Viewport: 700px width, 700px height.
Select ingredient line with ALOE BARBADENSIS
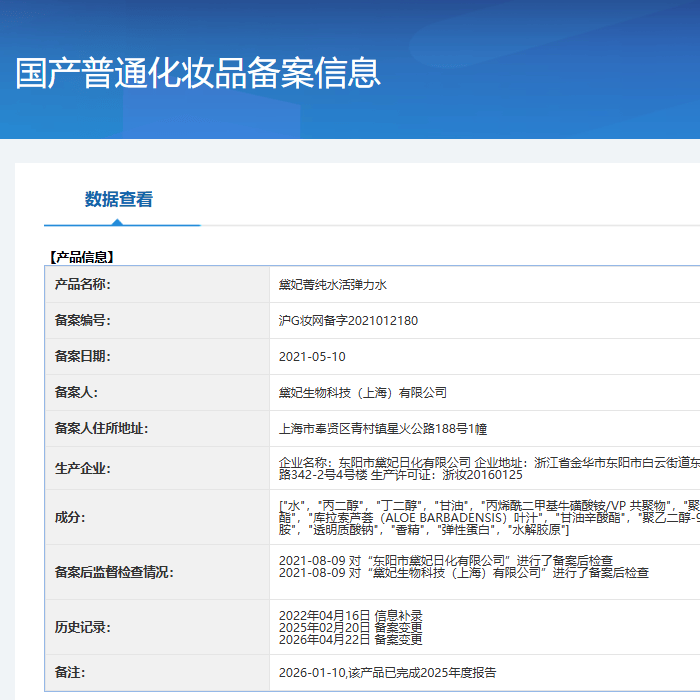pos(489,518)
